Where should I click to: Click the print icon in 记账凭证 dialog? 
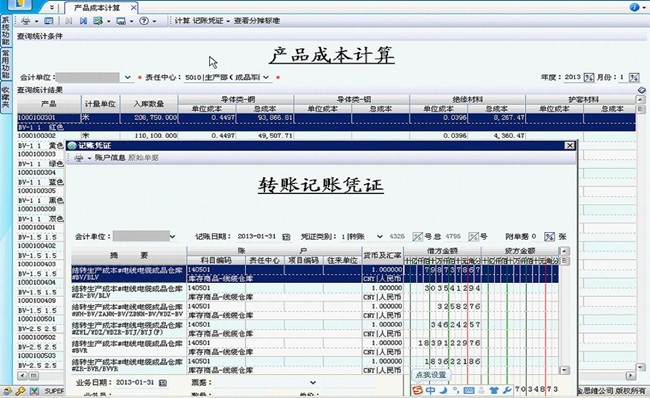[x=79, y=158]
